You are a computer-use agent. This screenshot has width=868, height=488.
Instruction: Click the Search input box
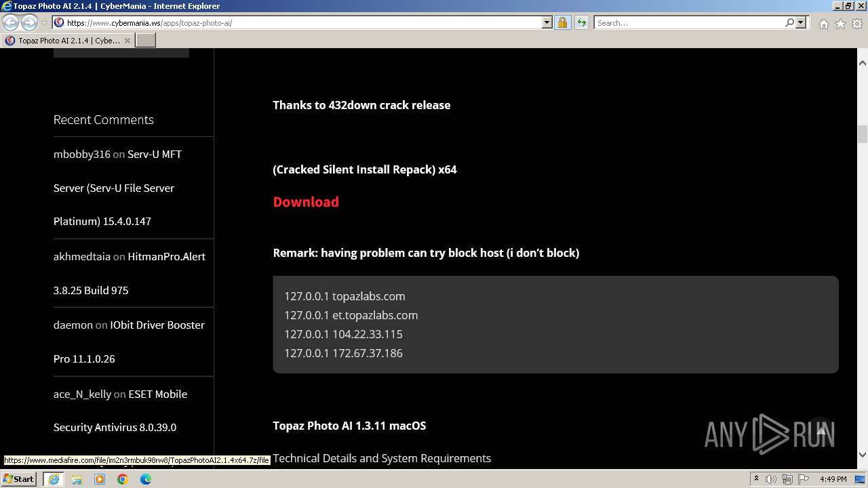(689, 22)
